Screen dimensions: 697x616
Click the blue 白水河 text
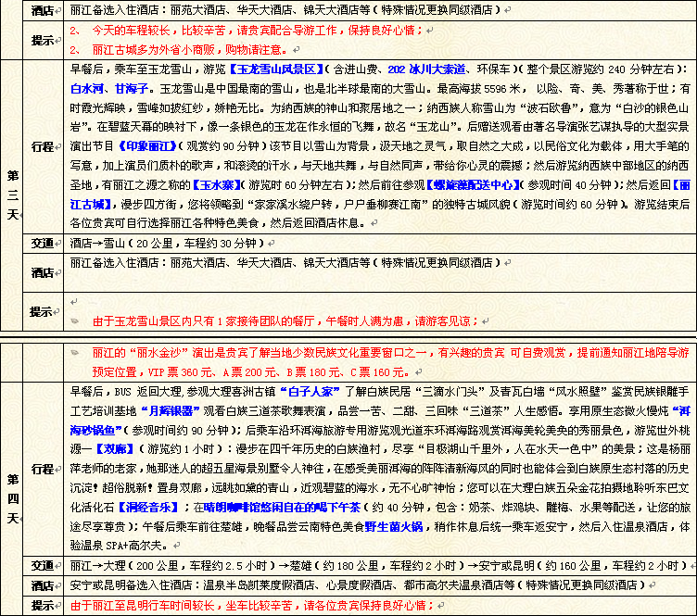click(89, 86)
